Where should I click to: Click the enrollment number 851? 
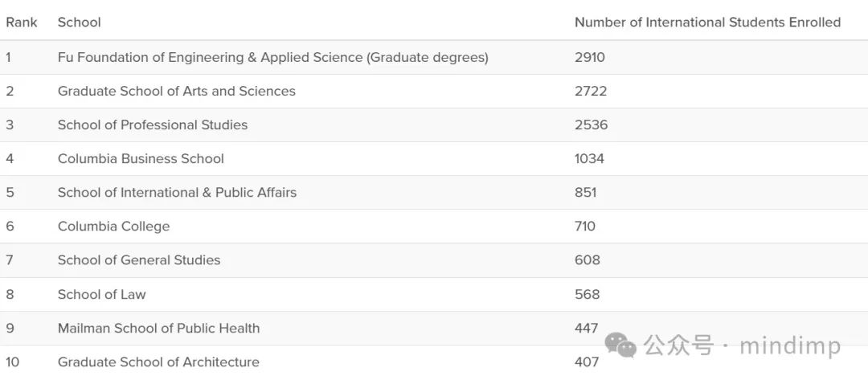point(586,193)
